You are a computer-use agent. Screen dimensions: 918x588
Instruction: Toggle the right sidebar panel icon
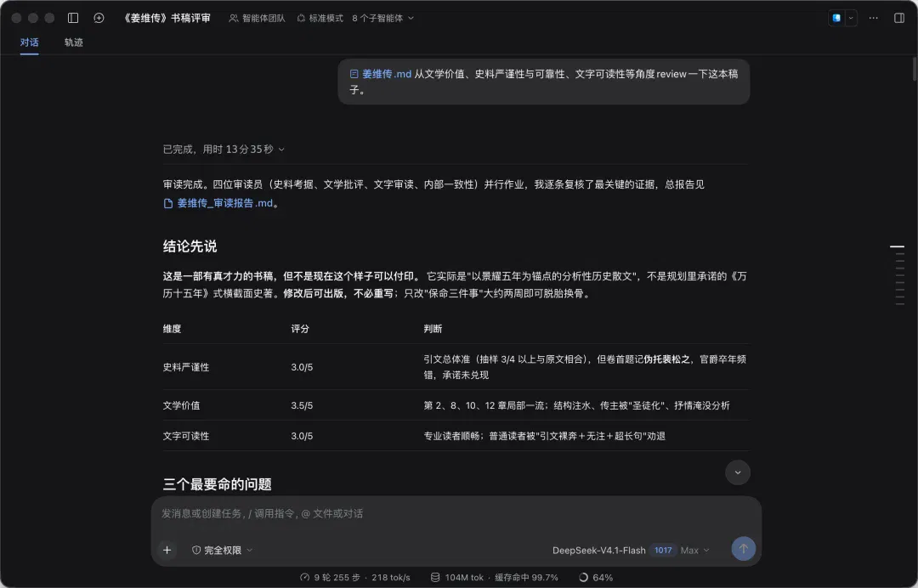click(x=899, y=18)
